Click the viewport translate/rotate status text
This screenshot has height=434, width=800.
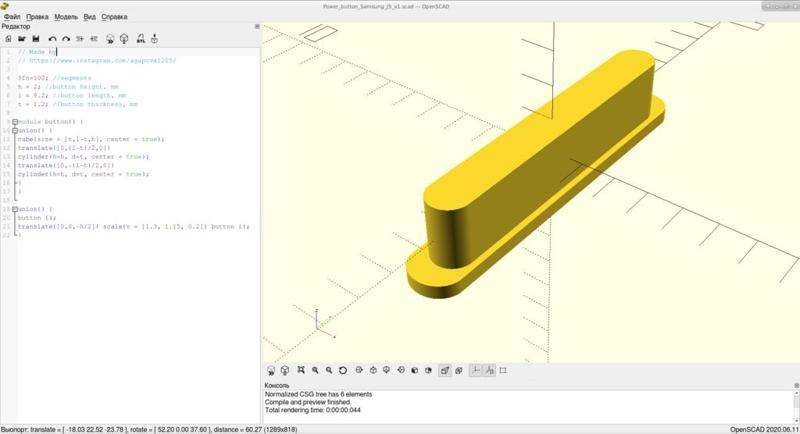pyautogui.click(x=148, y=430)
